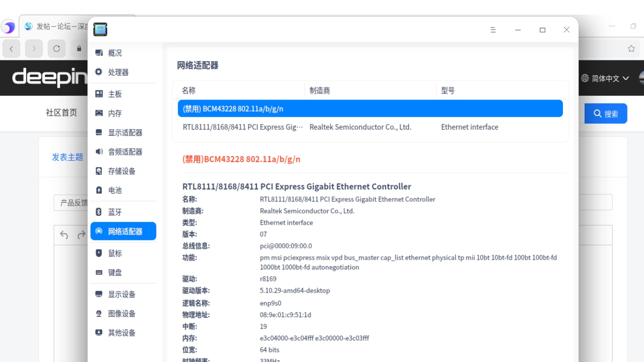Open 简体中文 language dropdown
644x362 pixels.
coord(611,78)
